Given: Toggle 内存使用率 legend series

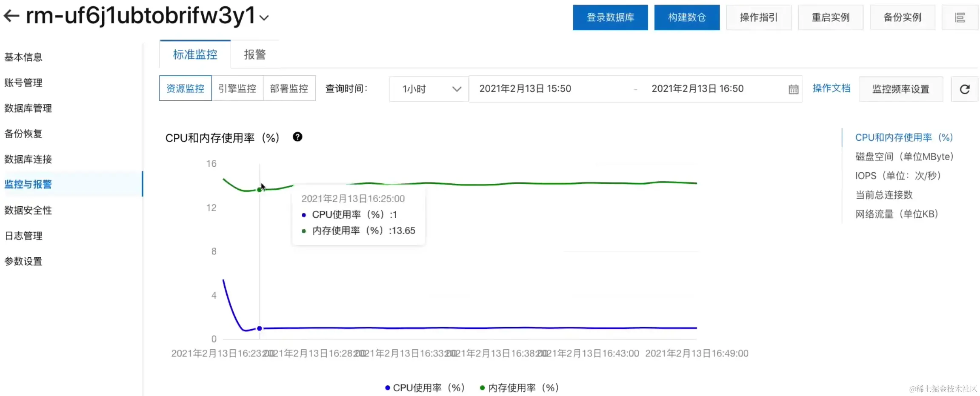Looking at the screenshot, I should [x=519, y=387].
